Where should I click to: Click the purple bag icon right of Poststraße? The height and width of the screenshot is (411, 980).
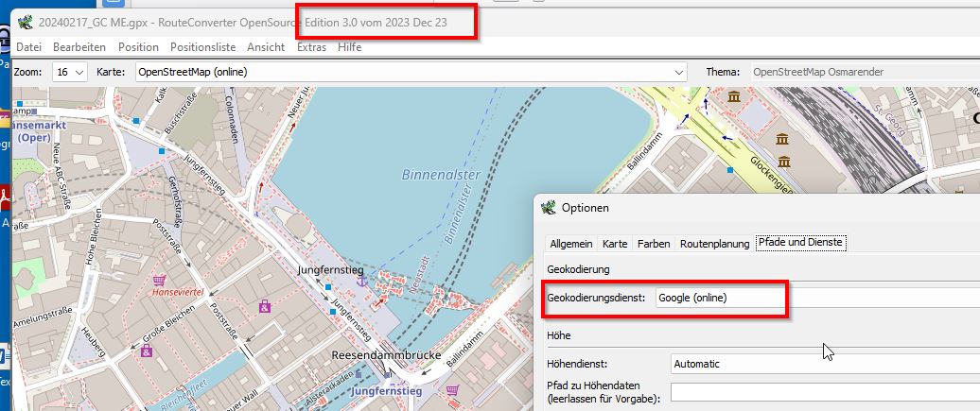pyautogui.click(x=265, y=306)
